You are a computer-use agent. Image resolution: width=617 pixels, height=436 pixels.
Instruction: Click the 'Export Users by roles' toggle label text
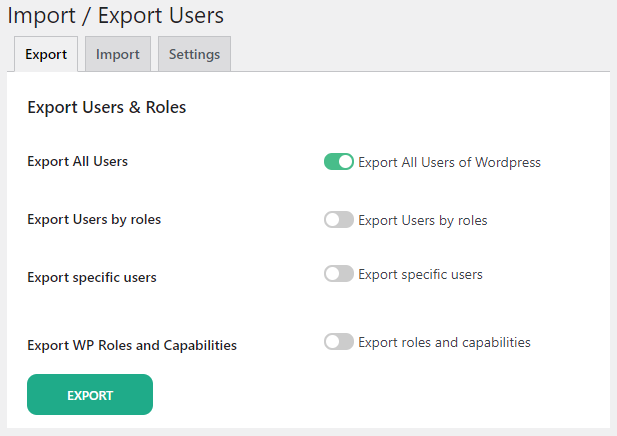tap(423, 220)
